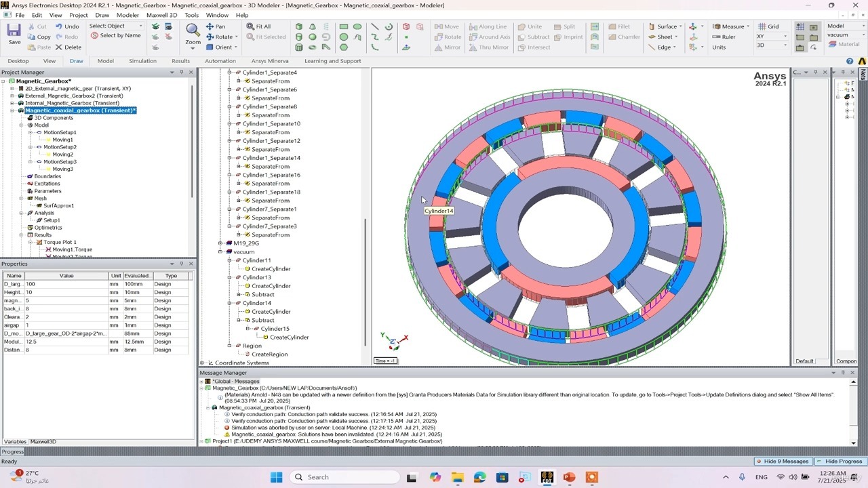
Task: Switch to the Automation ribbon tab
Action: [x=220, y=61]
